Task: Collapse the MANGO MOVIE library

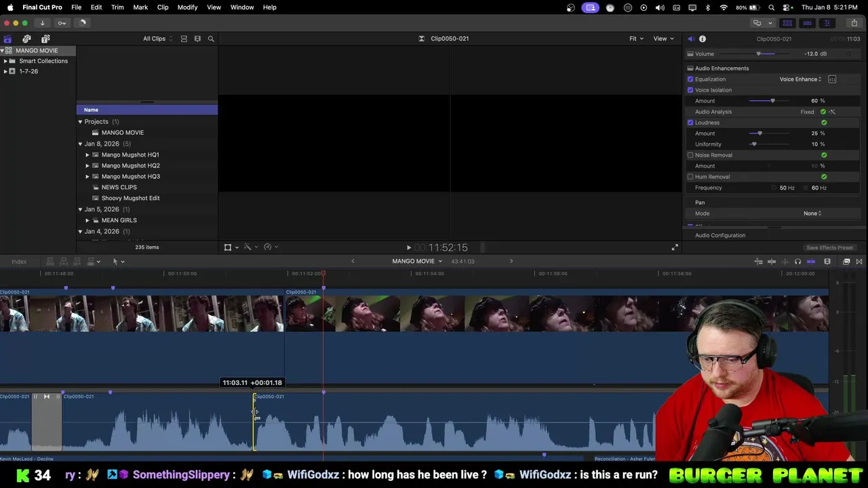Action: (3, 50)
